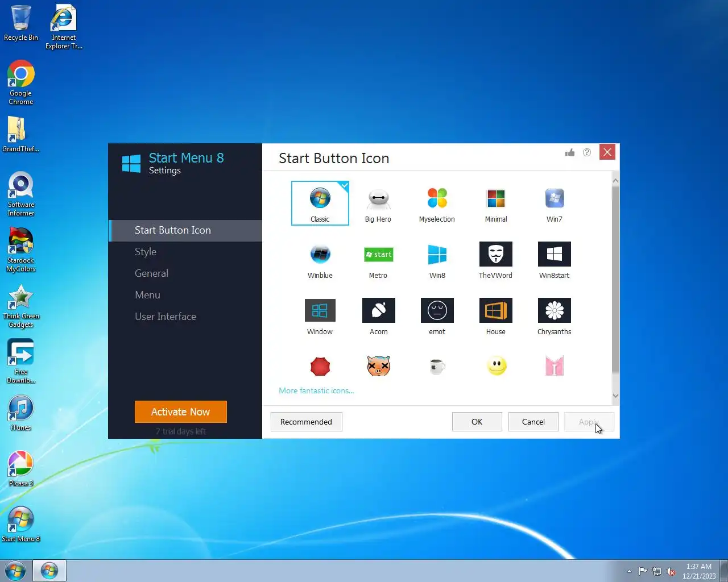The height and width of the screenshot is (582, 728).
Task: Select the Chrysanths flower icon
Action: 555,316
